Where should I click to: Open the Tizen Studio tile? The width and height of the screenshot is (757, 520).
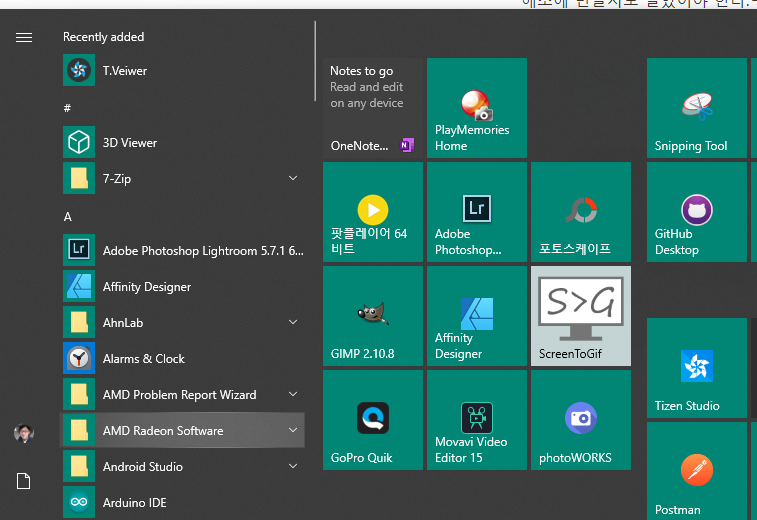(x=697, y=368)
